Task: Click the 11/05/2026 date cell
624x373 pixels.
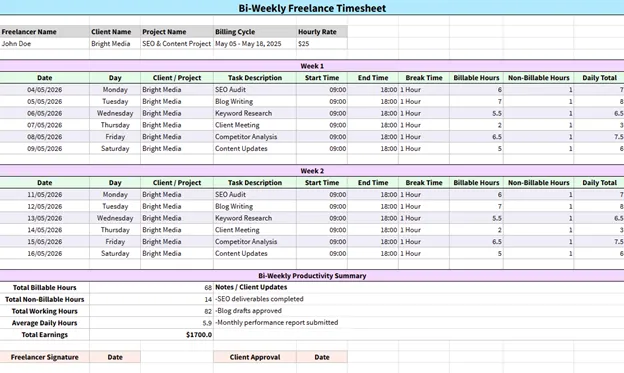Action: pos(45,195)
